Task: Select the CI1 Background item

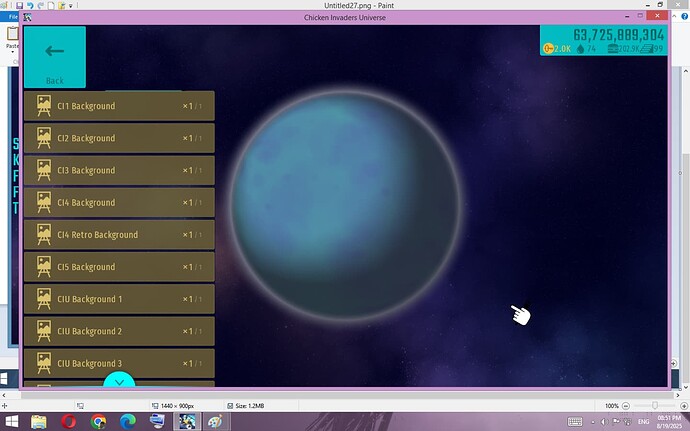Action: coord(119,106)
